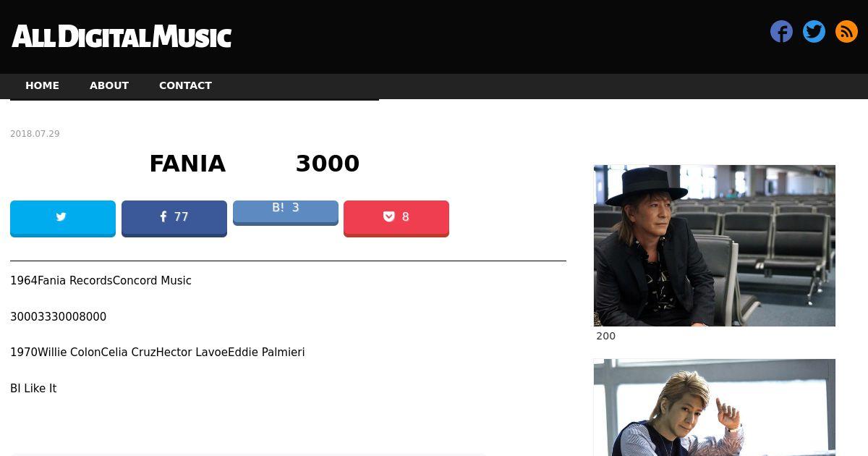Open sidebar thumbnail of blond man

(x=715, y=408)
